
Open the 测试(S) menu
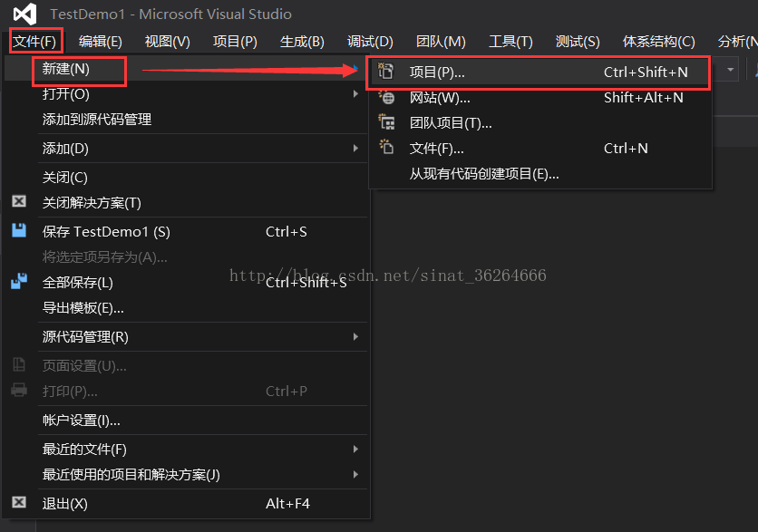click(578, 42)
